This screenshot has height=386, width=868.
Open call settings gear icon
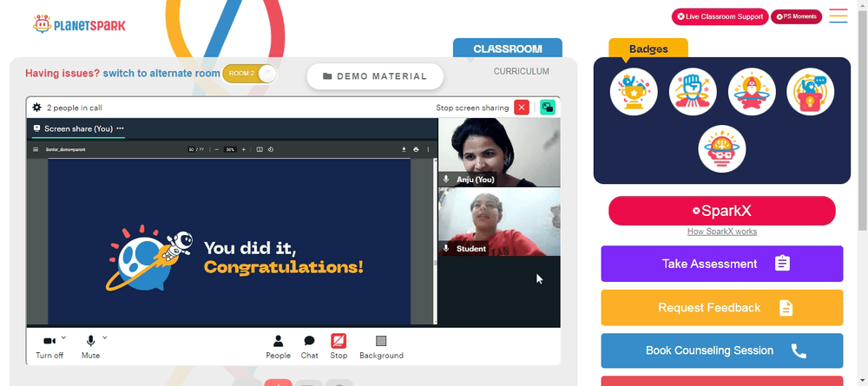pos(36,108)
